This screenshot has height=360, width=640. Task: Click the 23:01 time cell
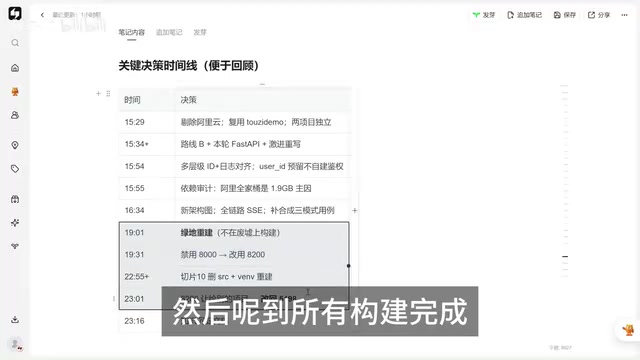pos(147,299)
